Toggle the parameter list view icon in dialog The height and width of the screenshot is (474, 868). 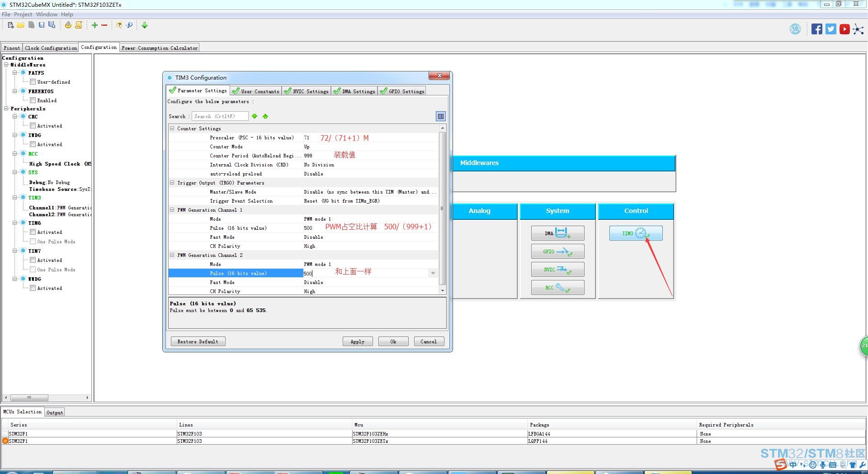(441, 116)
